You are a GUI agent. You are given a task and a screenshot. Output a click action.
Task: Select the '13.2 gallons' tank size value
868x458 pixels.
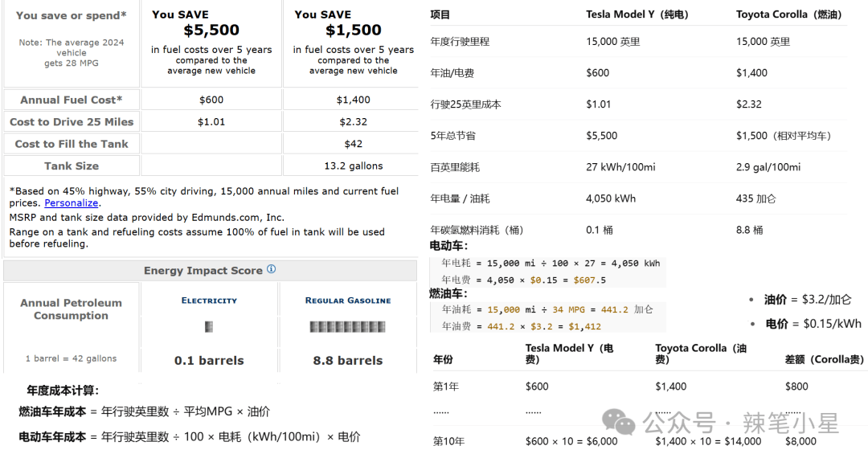click(x=353, y=166)
